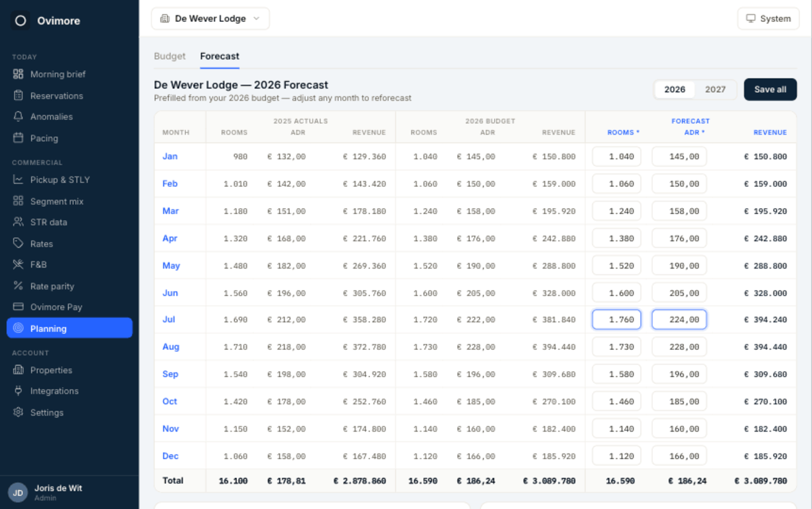812x509 pixels.
Task: Click the Planning target icon
Action: click(19, 328)
